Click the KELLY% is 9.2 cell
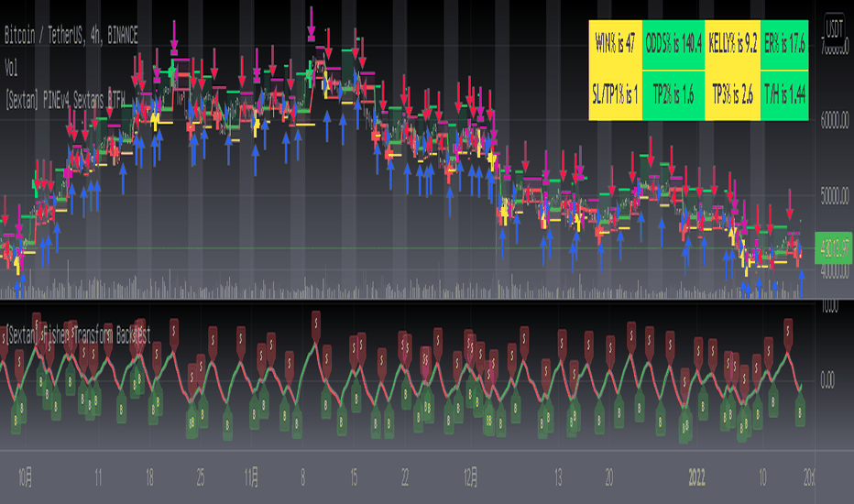Image resolution: width=854 pixels, height=504 pixels. (732, 45)
